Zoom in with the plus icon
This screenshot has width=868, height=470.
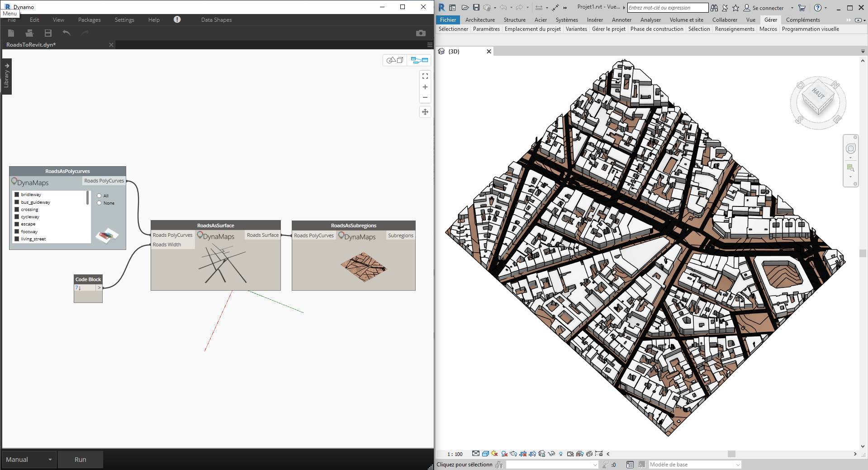[425, 87]
